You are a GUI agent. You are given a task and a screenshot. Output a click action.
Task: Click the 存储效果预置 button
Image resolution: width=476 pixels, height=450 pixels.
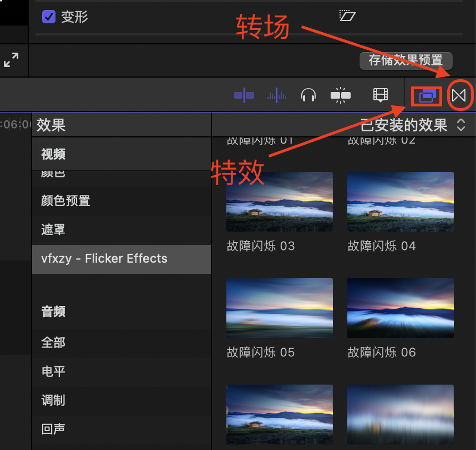tap(406, 60)
